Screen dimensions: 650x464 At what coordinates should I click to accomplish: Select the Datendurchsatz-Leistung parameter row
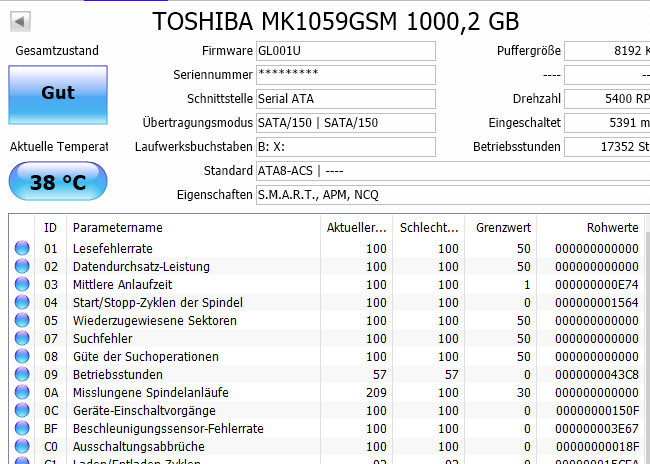click(x=327, y=266)
